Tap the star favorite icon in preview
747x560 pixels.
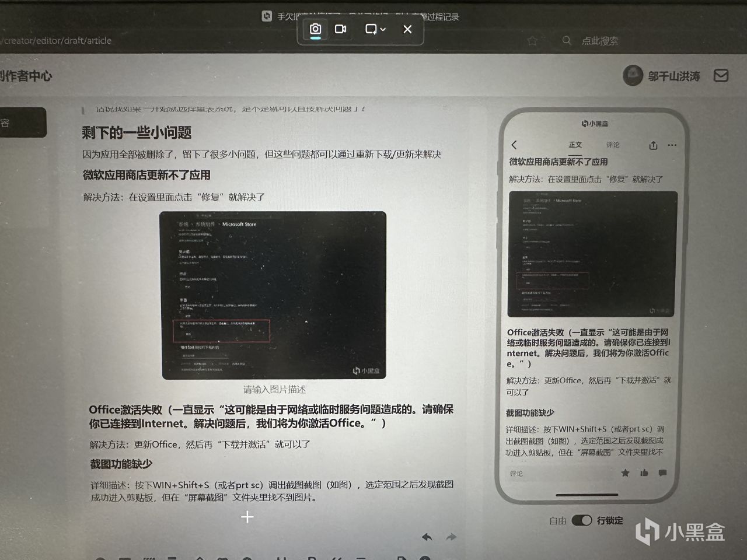(x=625, y=473)
